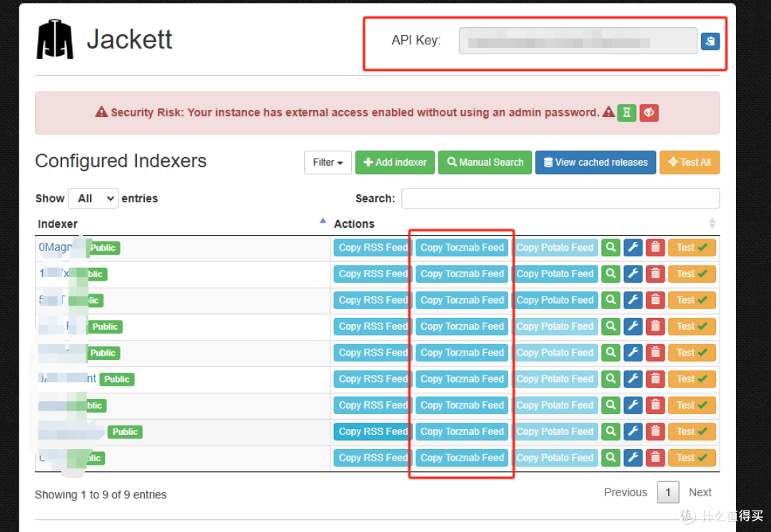Screen dimensions: 771x532
Task: Click the Add indexer button
Action: pyautogui.click(x=395, y=162)
